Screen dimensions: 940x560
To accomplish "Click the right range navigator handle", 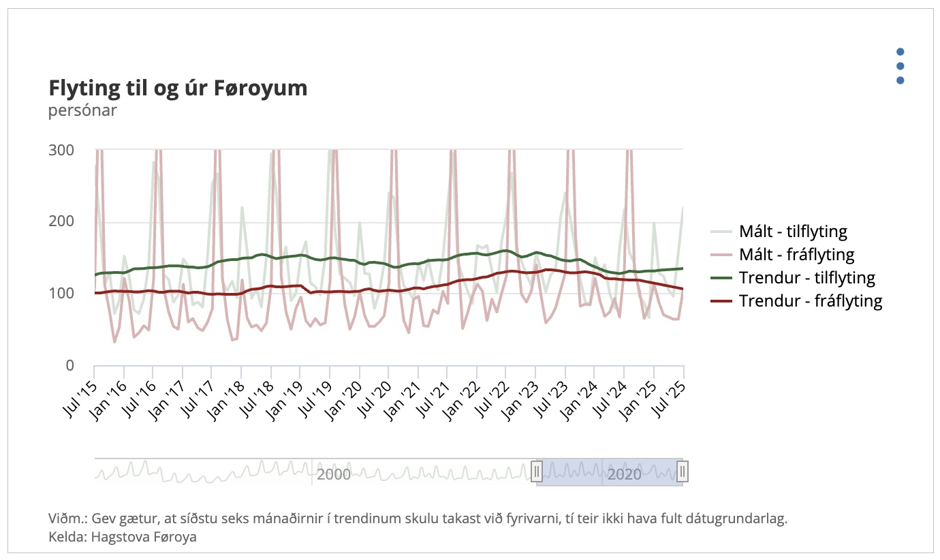I will (x=683, y=471).
